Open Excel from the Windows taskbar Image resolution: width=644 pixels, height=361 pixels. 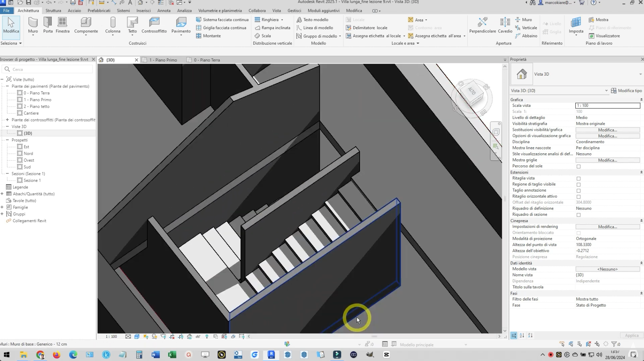pos(172,355)
